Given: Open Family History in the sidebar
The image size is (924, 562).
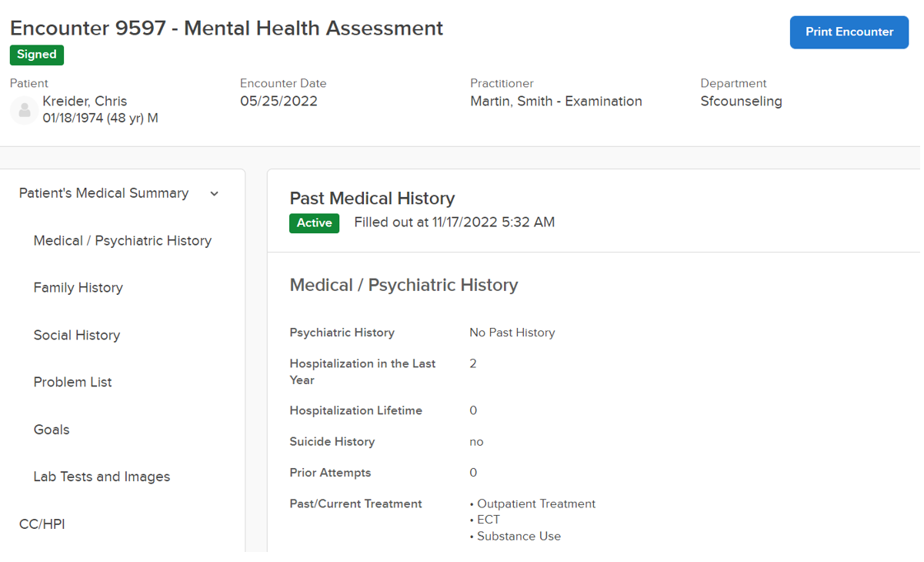Looking at the screenshot, I should 78,288.
